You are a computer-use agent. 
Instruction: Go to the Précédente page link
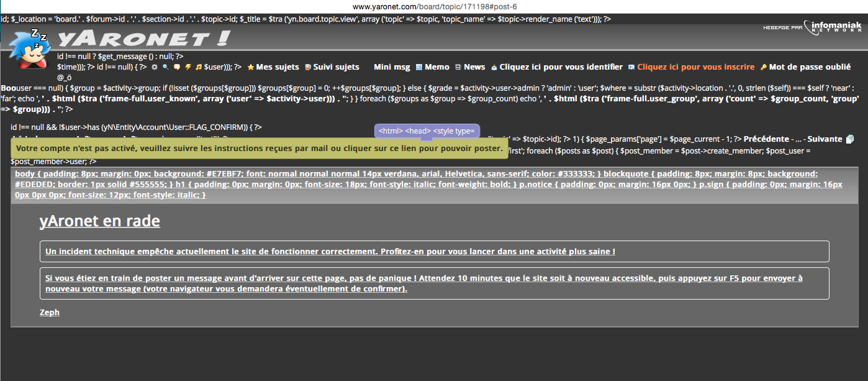pyautogui.click(x=766, y=139)
